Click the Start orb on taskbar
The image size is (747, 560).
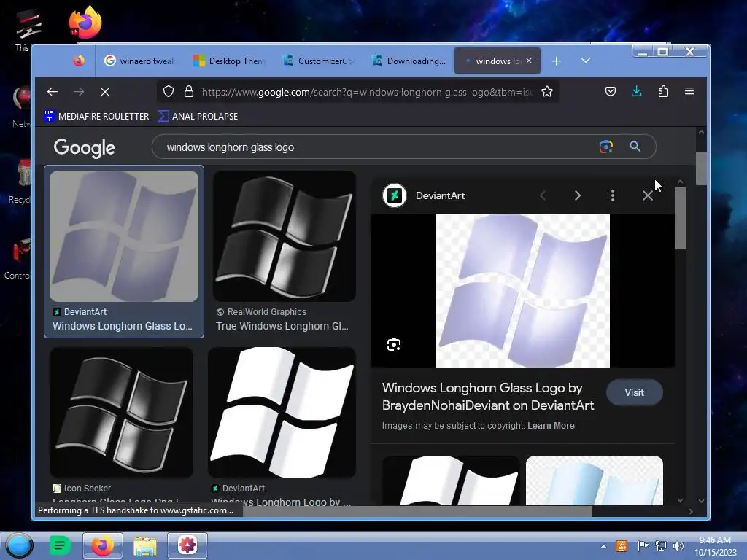tap(19, 545)
